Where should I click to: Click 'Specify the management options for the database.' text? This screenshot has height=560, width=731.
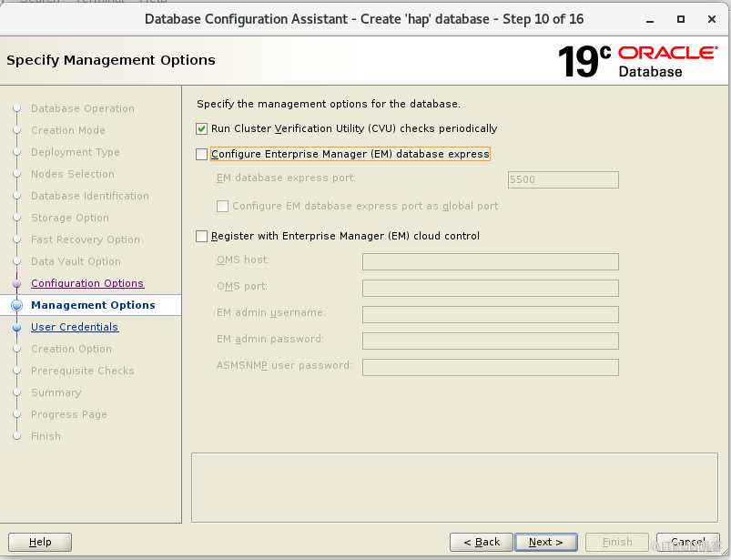click(329, 104)
